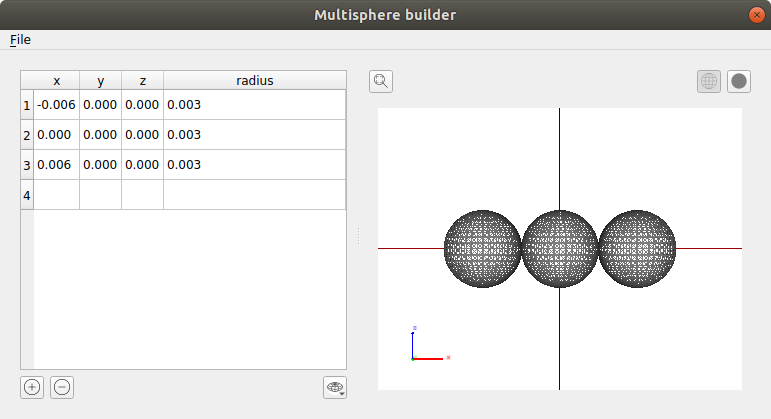Click the axes orientation widget
Image resolution: width=771 pixels, height=419 pixels.
point(430,344)
